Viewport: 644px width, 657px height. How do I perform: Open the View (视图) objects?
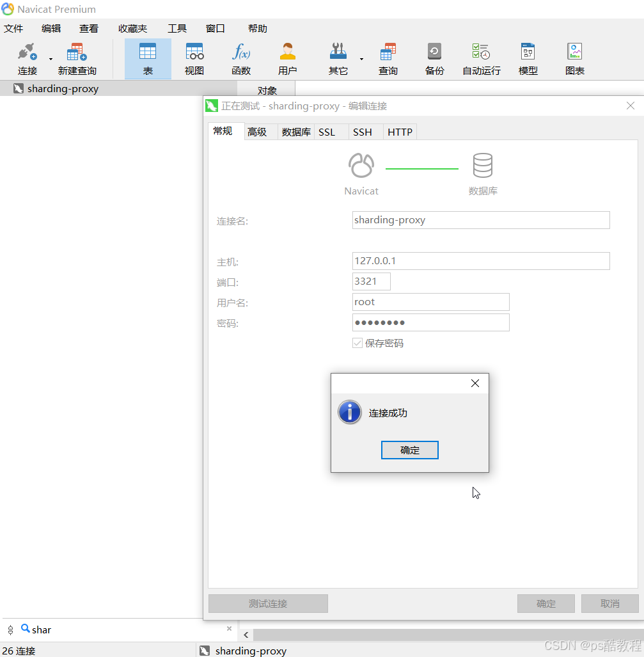coord(194,59)
